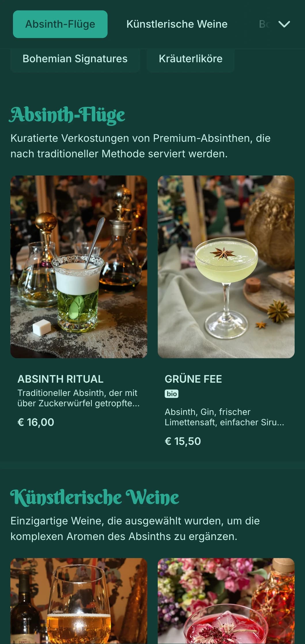
Task: Click the € 15,50 price
Action: pos(183,441)
